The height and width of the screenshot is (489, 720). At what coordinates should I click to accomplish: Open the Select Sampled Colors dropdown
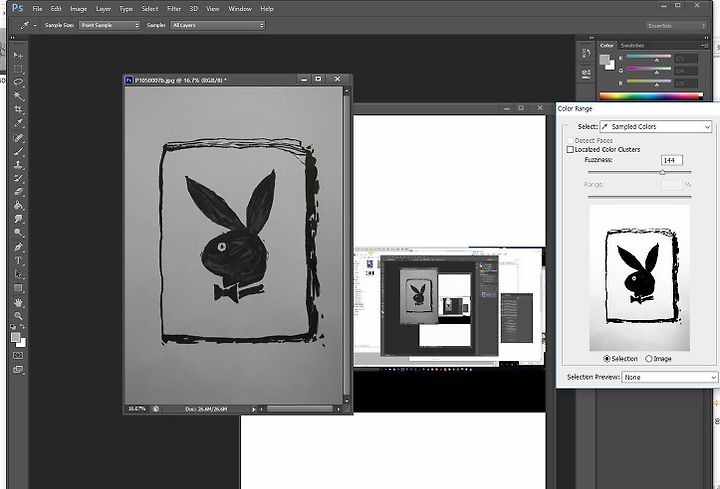click(656, 127)
